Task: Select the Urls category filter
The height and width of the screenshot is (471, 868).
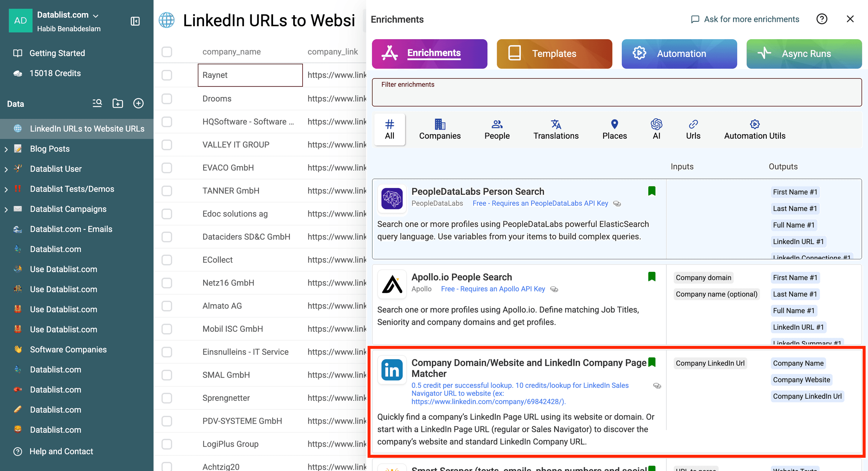Action: tap(693, 129)
